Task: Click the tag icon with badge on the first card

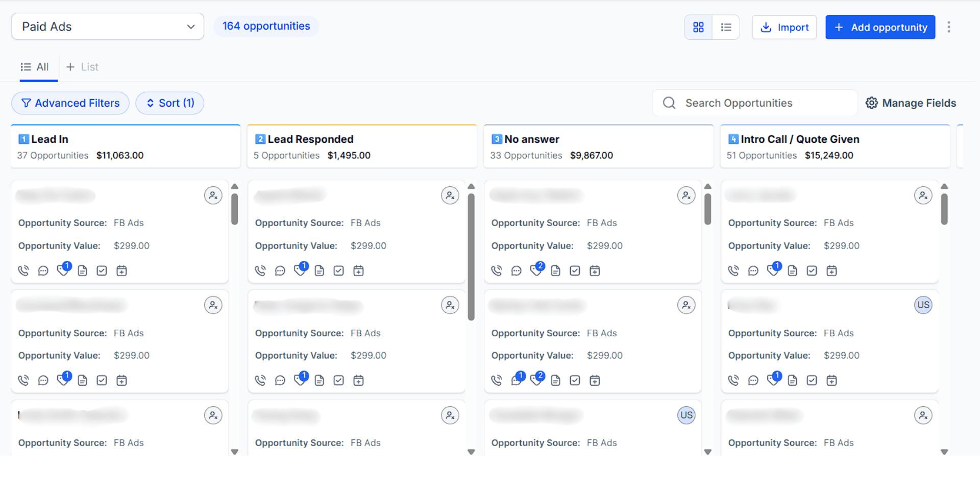Action: [x=62, y=270]
